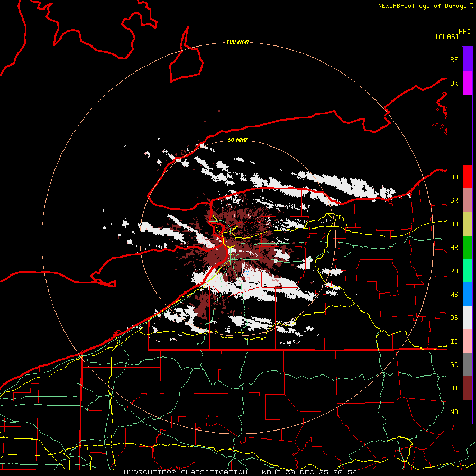Click the HYDROMETEOR CLASSIFICATION KBUF timestamp caption

coord(240,472)
